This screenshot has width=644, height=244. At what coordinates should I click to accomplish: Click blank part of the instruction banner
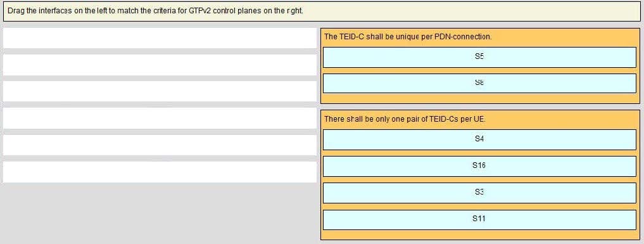[472, 11]
